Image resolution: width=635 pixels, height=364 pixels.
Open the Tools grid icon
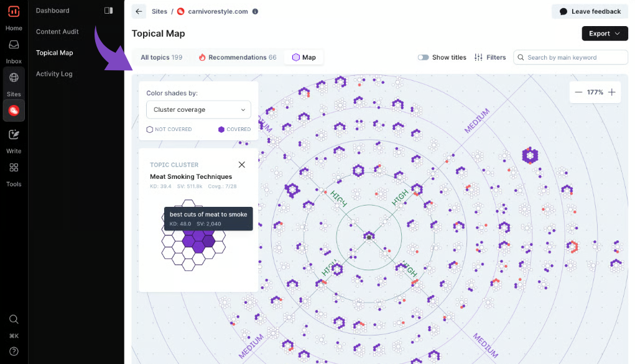tap(14, 168)
